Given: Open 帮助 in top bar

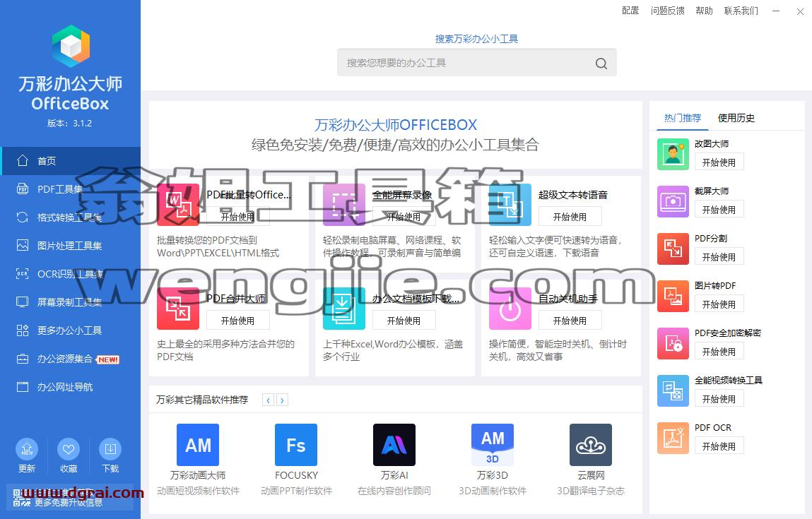Looking at the screenshot, I should (704, 11).
